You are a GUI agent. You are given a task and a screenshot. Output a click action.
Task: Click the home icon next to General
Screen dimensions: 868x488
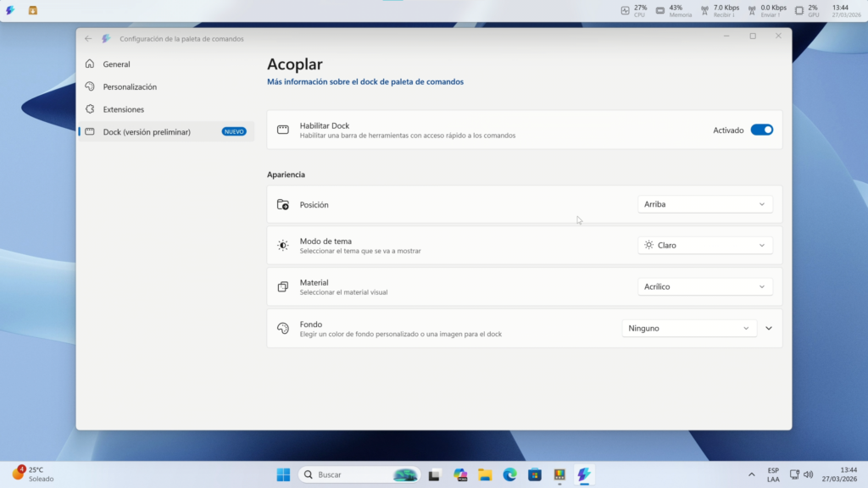[89, 64]
